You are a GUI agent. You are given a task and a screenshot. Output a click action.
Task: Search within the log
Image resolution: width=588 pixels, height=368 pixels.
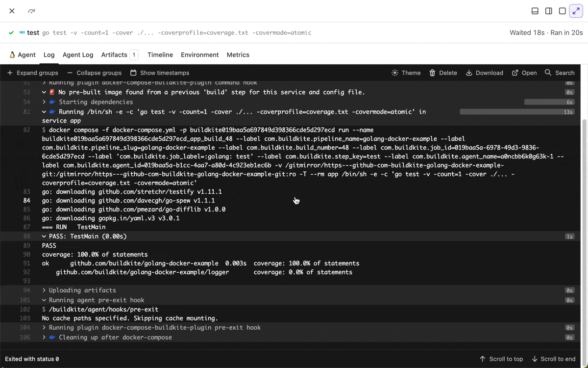tap(560, 73)
